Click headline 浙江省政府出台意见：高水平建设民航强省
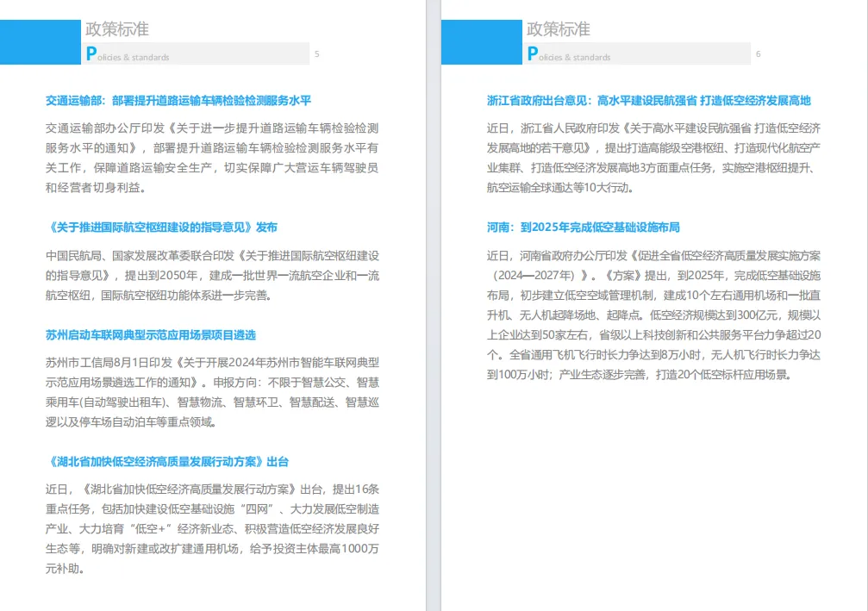The width and height of the screenshot is (868, 611). [x=649, y=100]
